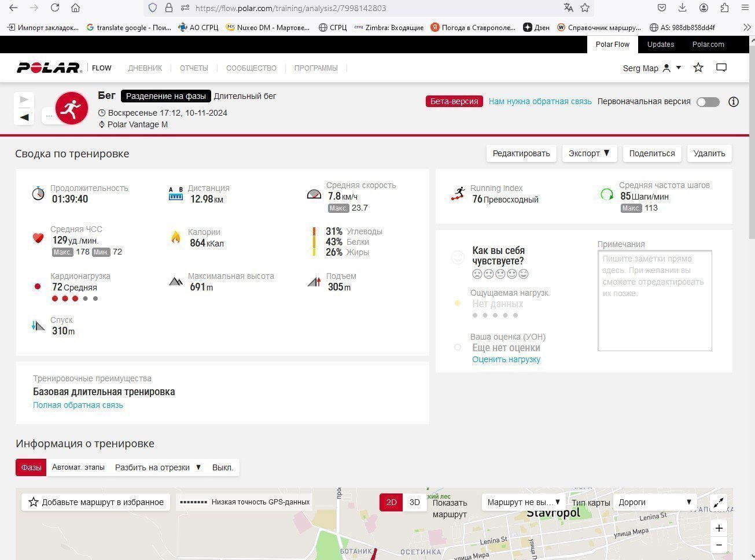Bookmark this page with the star icon
755x560 pixels.
585,8
